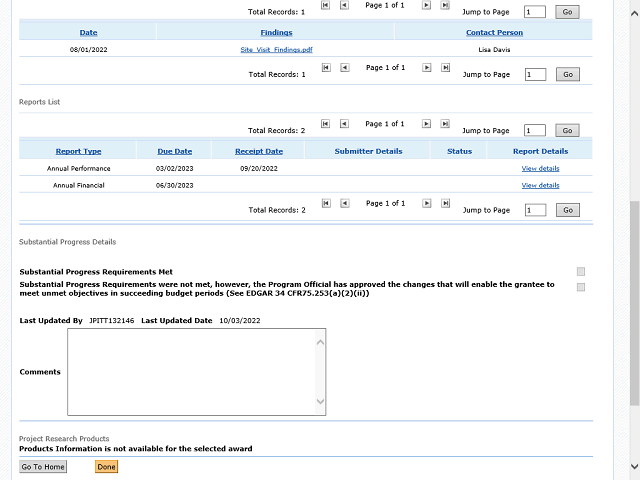Screen dimensions: 640x480
Task: Go to previous page in Reports List top pager
Action: coord(344,124)
